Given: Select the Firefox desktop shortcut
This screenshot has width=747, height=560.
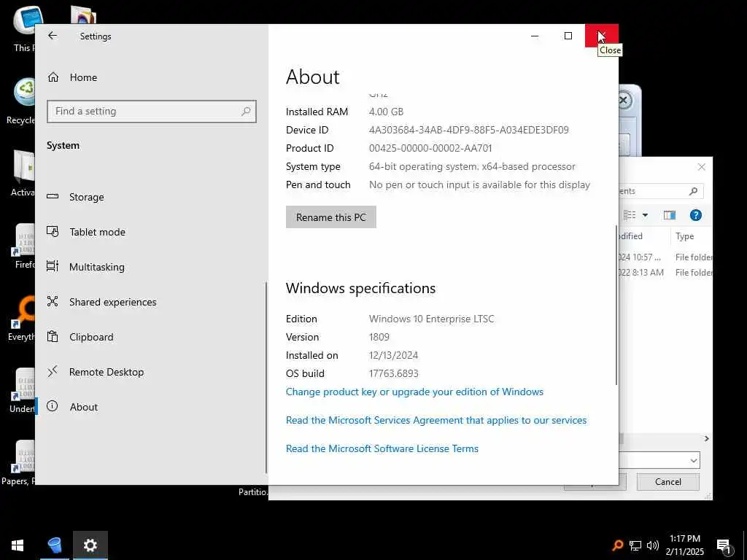Looking at the screenshot, I should pos(23,246).
